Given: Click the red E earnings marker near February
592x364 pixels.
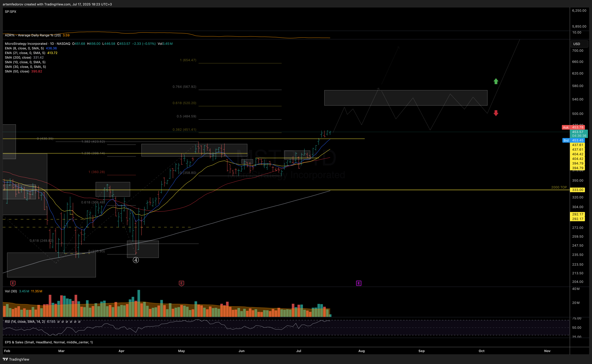Looking at the screenshot, I should pos(13,283).
